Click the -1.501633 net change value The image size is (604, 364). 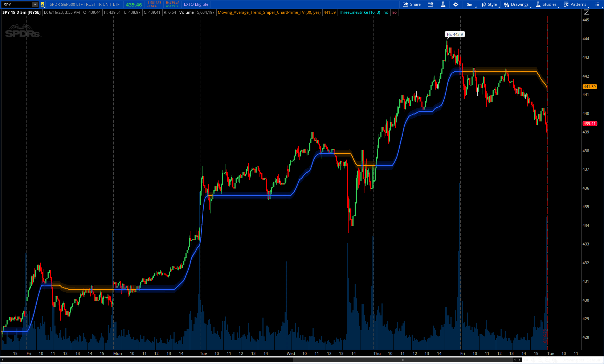[154, 3]
